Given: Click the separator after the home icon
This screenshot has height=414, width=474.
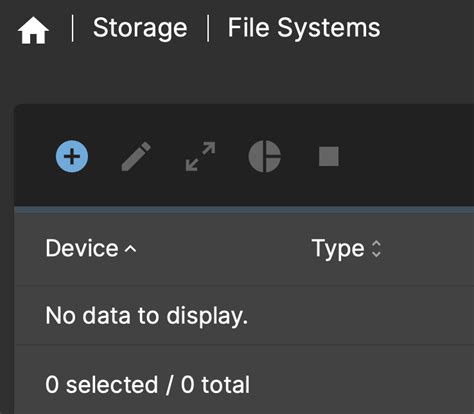Looking at the screenshot, I should pyautogui.click(x=72, y=28).
